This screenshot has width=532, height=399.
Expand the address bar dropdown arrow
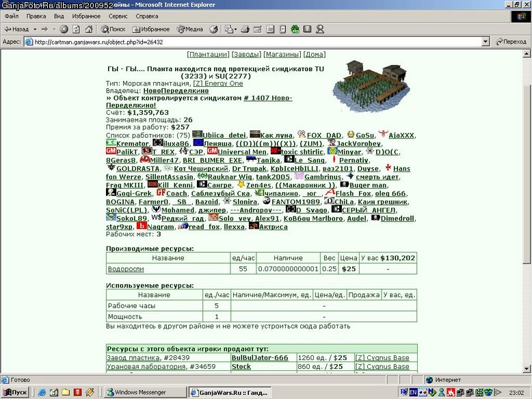(x=486, y=42)
